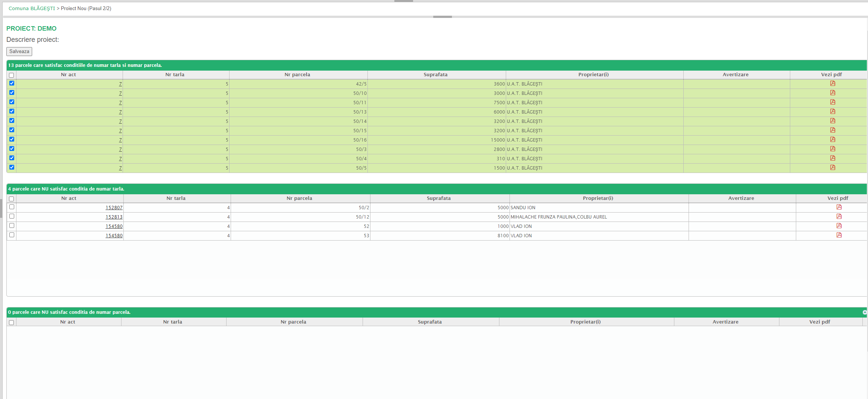Open act number 152807 link
Image resolution: width=868 pixels, height=399 pixels.
114,208
